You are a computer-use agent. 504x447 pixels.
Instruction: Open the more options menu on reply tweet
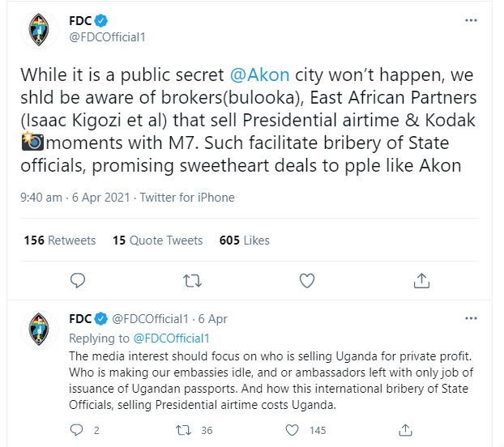click(x=471, y=318)
